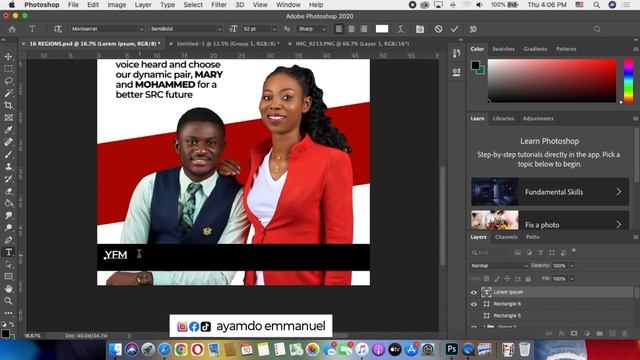640x360 pixels.
Task: Select the Rectangle shape tool
Action: [x=8, y=276]
